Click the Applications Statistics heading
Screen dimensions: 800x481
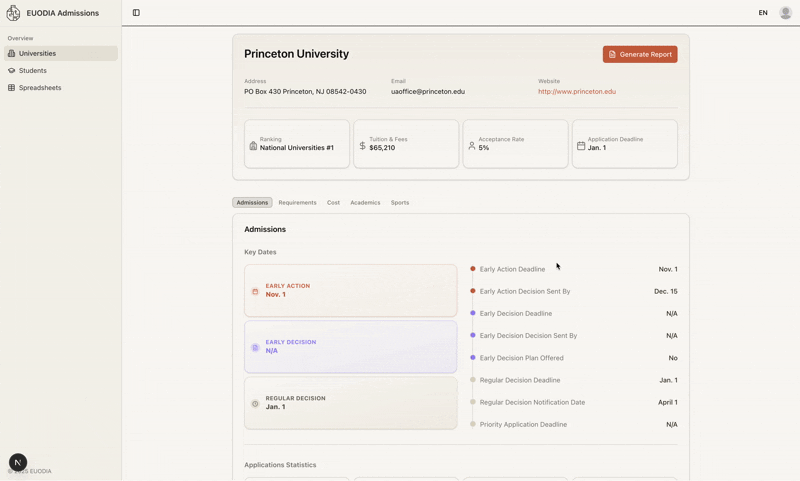280,465
